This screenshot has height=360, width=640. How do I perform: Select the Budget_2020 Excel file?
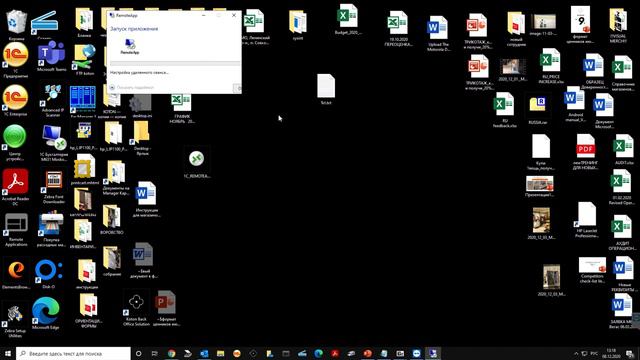pos(348,20)
